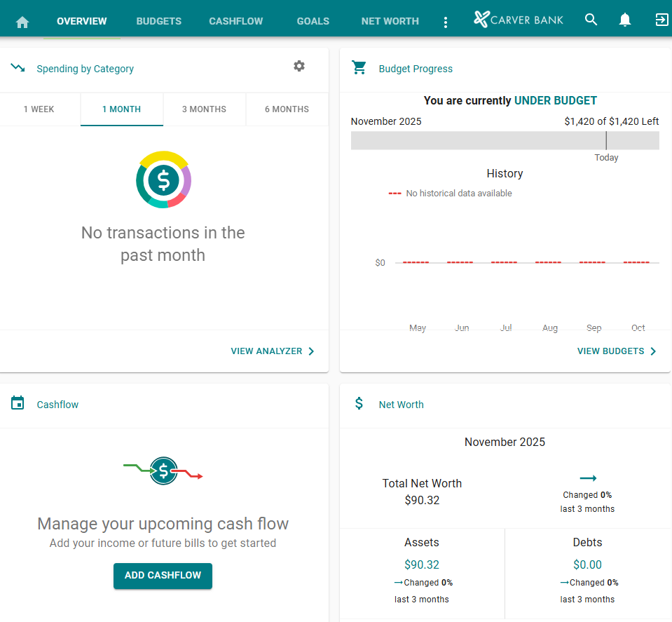This screenshot has width=672, height=622.
Task: Open search with the magnifier icon
Action: (x=591, y=20)
